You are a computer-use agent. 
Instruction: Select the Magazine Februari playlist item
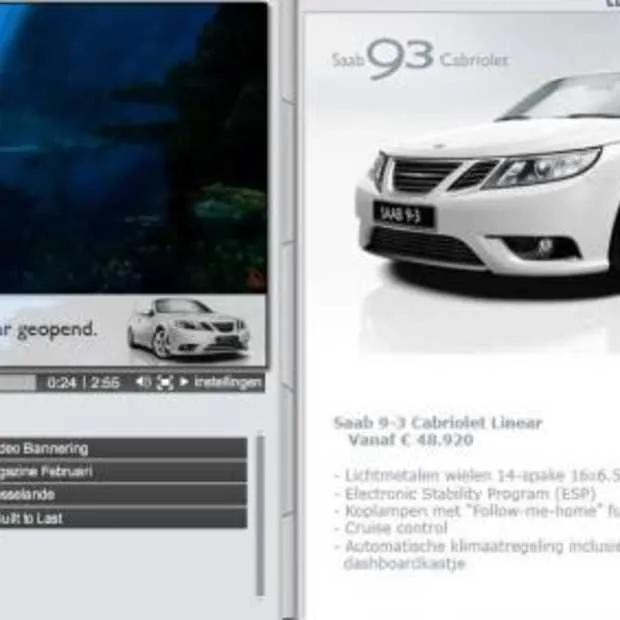[x=123, y=472]
